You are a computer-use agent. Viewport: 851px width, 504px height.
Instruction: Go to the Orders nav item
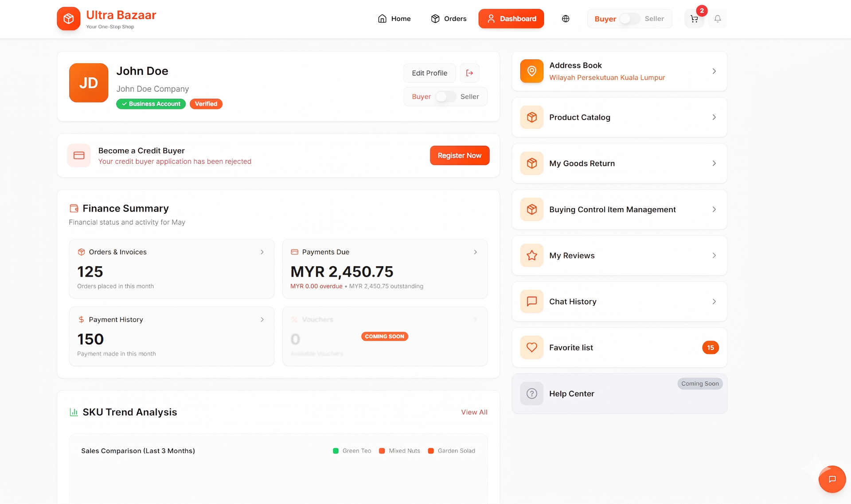[x=449, y=19]
